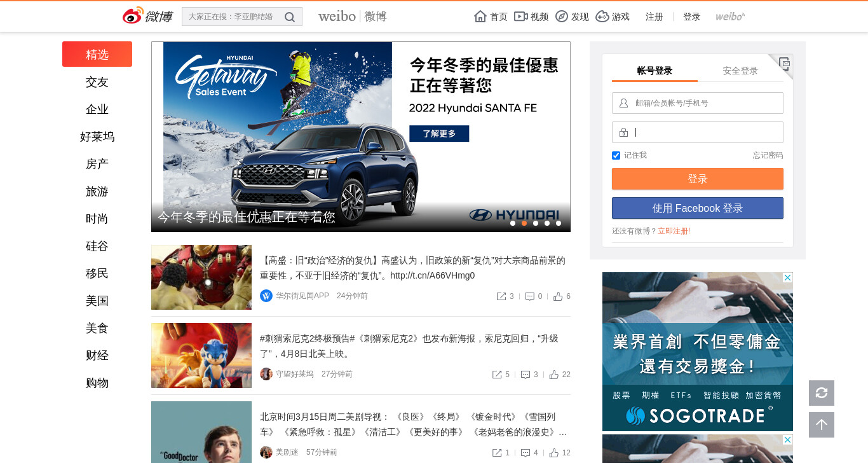This screenshot has height=463, width=868.
Task: Select the 财经 category
Action: pos(97,355)
